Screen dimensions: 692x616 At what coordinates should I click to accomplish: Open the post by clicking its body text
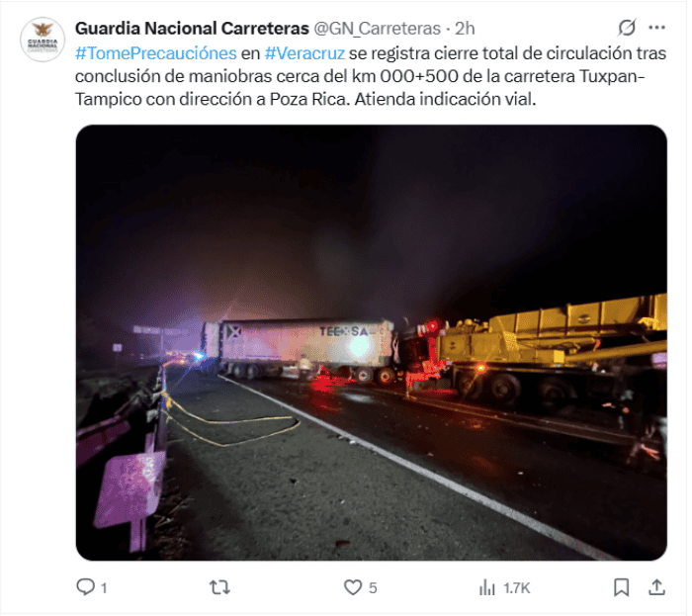371,76
